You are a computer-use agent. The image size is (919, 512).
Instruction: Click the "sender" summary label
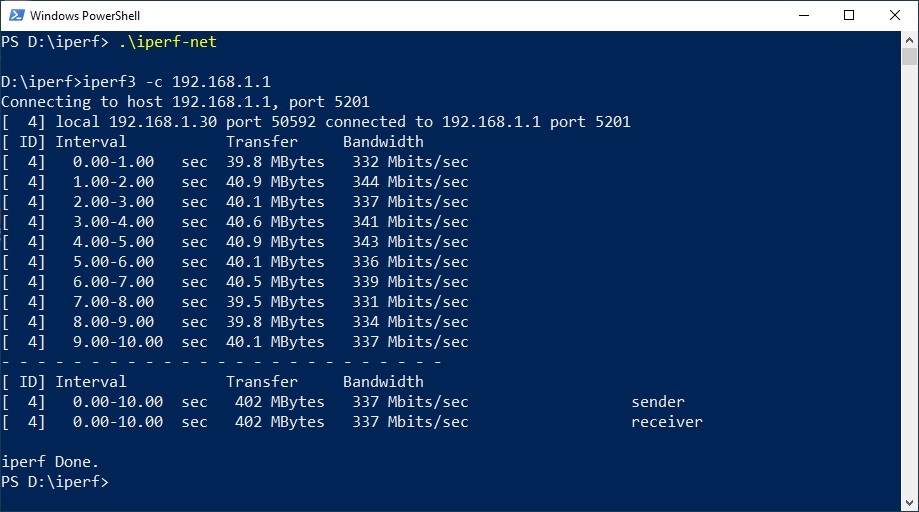658,402
